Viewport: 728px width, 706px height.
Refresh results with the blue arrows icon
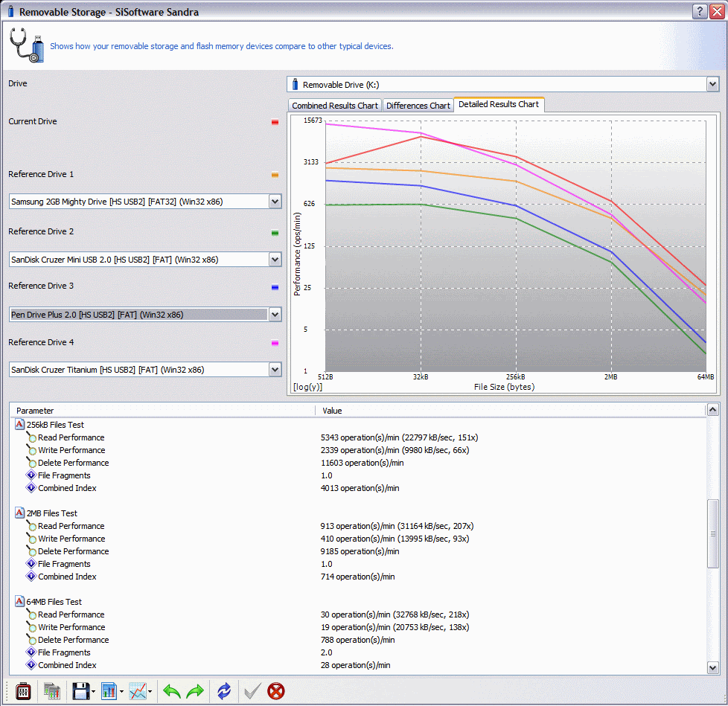(224, 691)
